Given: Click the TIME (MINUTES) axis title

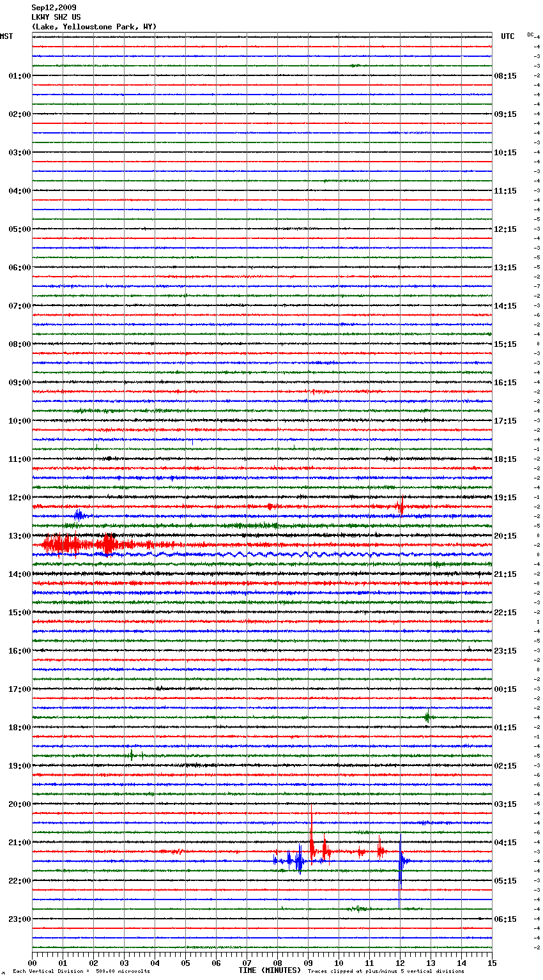Looking at the screenshot, I should (x=270, y=970).
